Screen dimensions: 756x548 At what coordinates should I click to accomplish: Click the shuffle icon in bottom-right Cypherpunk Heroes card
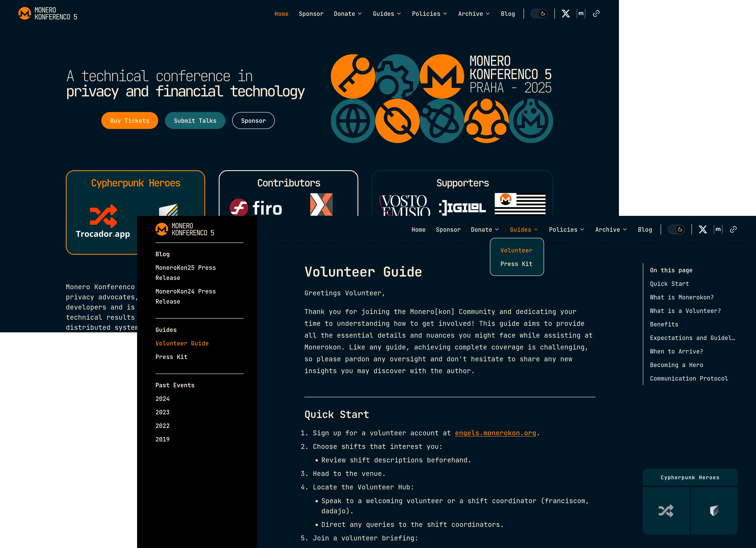point(666,511)
